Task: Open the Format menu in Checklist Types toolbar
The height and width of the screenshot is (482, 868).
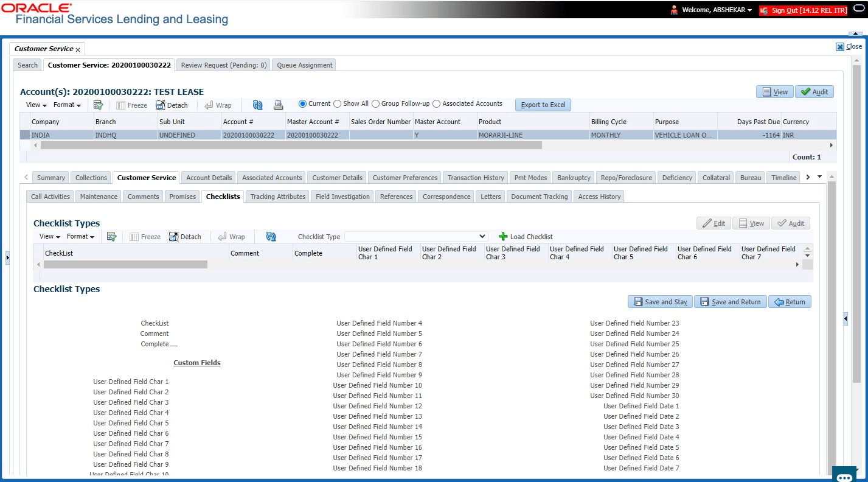Action: pos(80,237)
